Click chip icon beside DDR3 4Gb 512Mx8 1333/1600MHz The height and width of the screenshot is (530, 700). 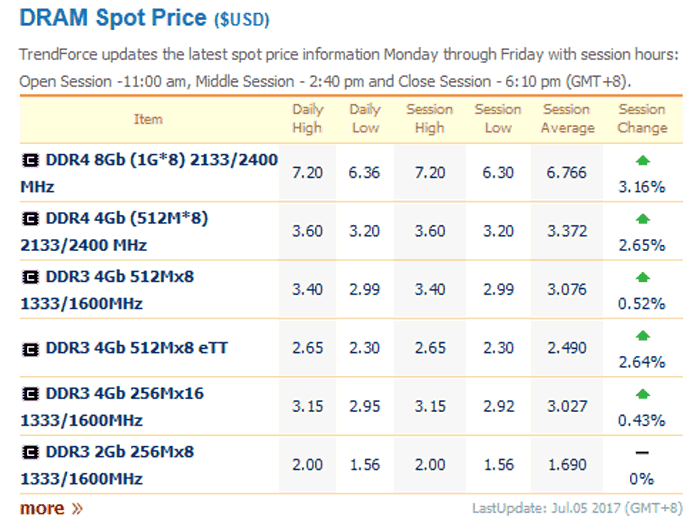click(31, 277)
